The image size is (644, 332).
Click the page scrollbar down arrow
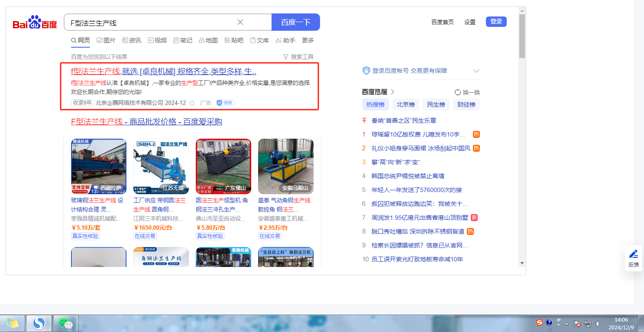522,263
